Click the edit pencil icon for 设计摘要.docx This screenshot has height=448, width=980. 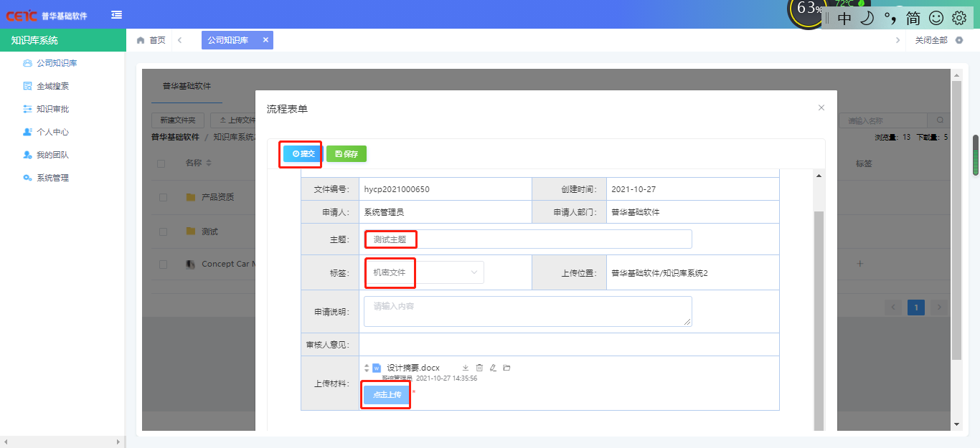coord(493,368)
